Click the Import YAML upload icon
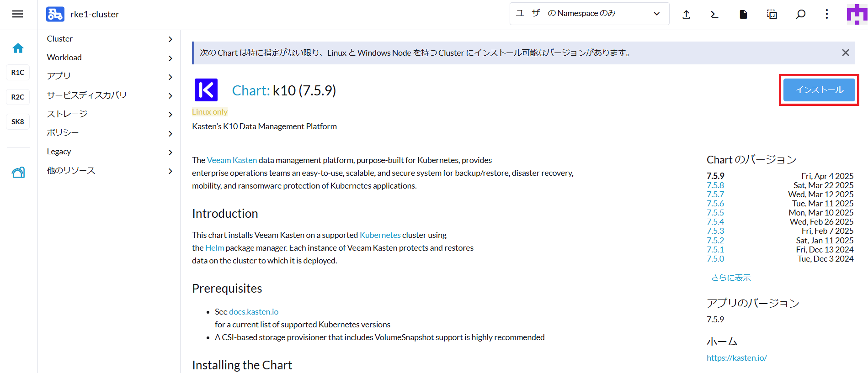Viewport: 868px width, 373px height. 686,14
